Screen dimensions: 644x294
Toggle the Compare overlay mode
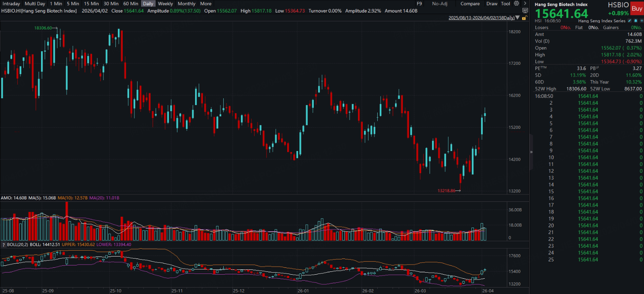(x=470, y=4)
